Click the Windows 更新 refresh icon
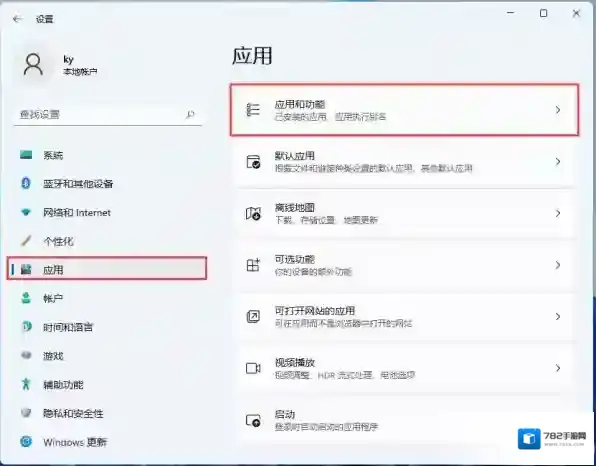This screenshot has width=596, height=466. [x=26, y=442]
